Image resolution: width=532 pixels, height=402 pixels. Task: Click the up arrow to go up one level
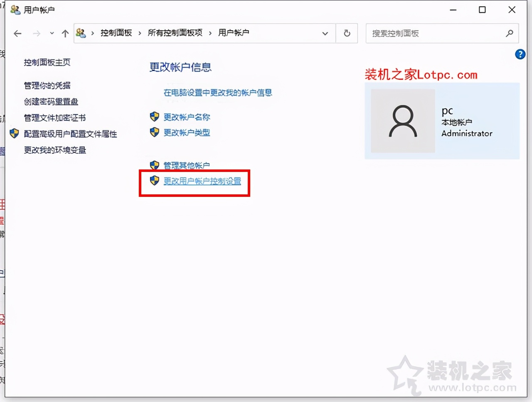[x=65, y=34]
